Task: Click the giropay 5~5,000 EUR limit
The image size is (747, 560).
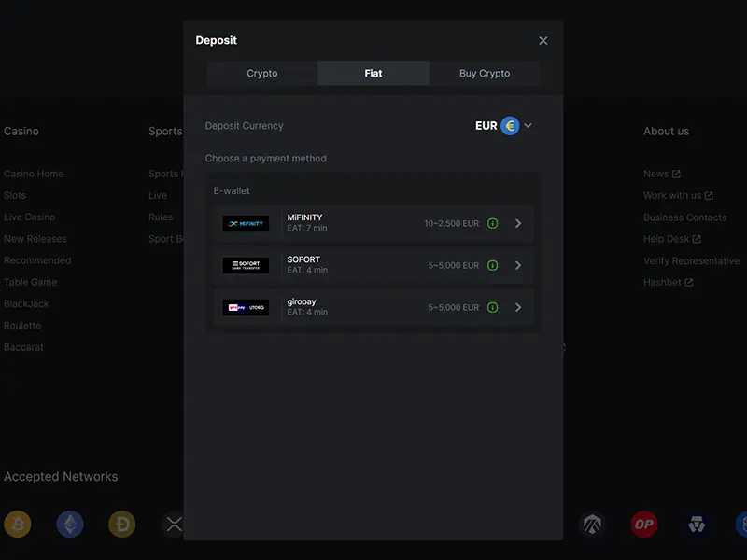Action: tap(454, 307)
